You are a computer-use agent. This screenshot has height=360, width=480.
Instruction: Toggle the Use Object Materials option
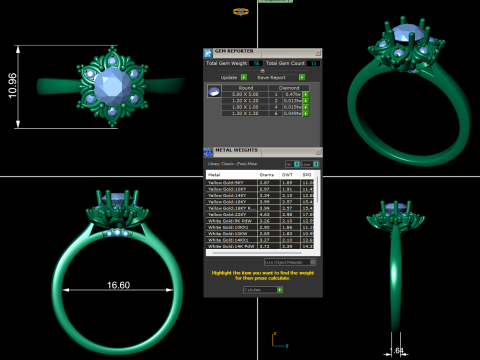point(290,262)
